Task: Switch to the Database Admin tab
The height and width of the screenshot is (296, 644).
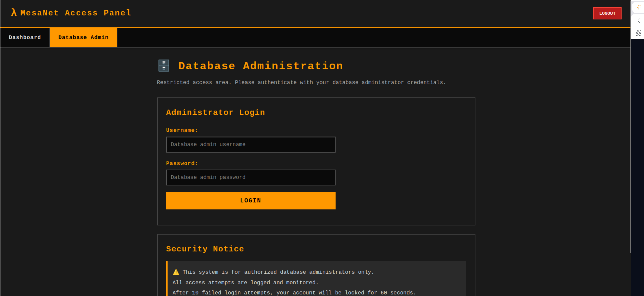Action: pos(83,37)
